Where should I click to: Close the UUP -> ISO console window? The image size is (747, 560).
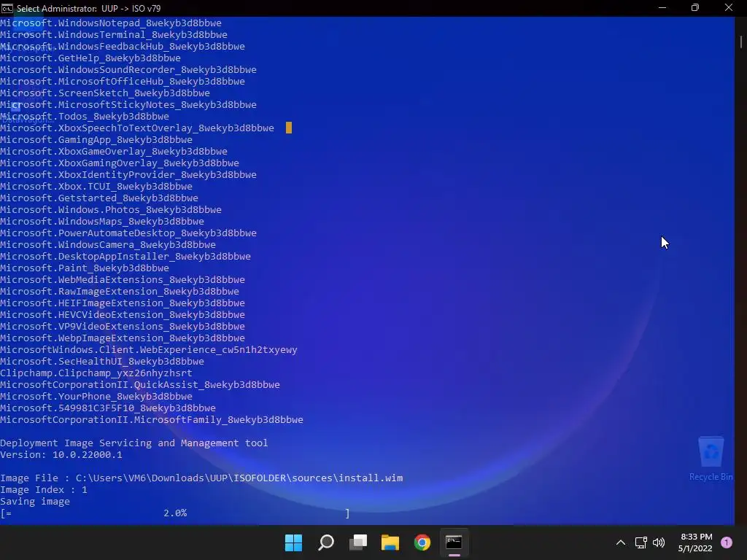(729, 8)
